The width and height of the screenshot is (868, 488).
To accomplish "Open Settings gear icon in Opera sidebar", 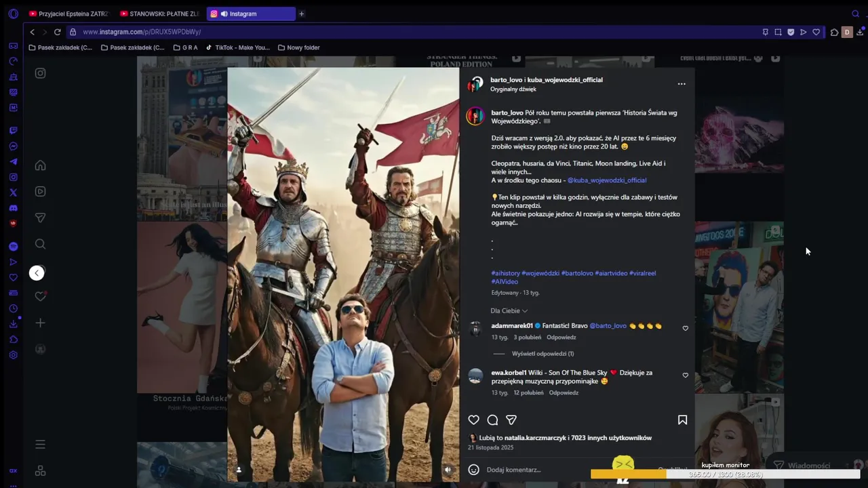I will click(x=13, y=355).
